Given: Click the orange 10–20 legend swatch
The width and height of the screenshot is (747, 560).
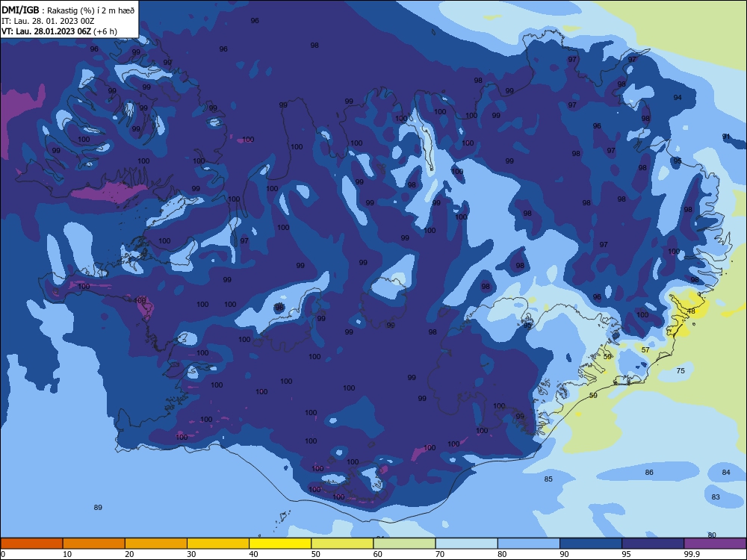Looking at the screenshot, I should (x=94, y=544).
